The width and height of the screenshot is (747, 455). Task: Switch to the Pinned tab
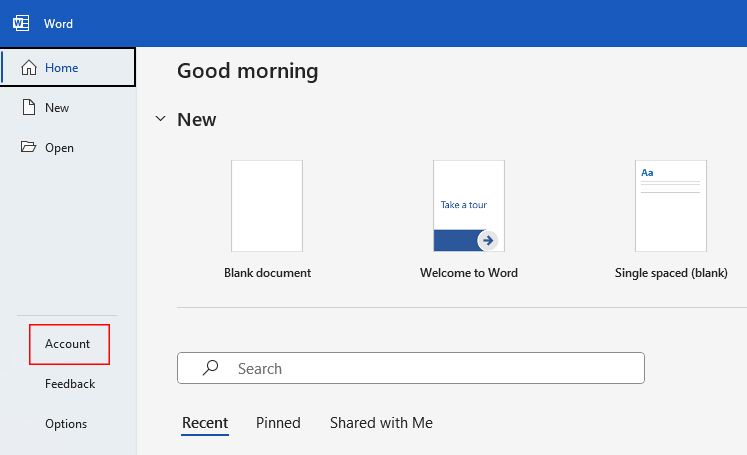[x=278, y=423]
